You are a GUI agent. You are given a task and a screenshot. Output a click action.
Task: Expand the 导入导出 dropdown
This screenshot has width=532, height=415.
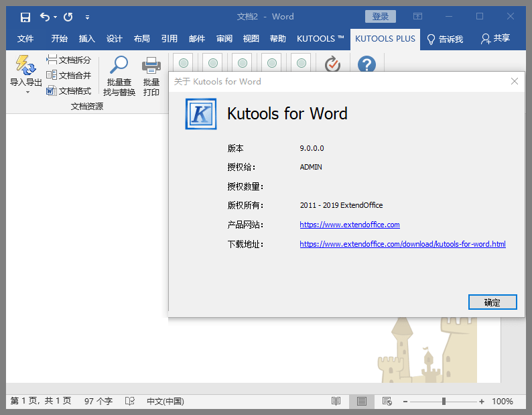tap(27, 92)
